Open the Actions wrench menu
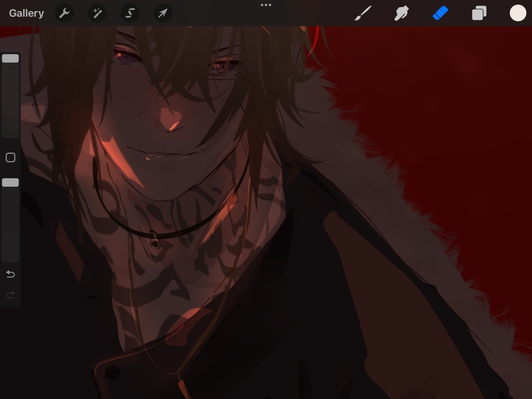The width and height of the screenshot is (532, 399). 64,13
